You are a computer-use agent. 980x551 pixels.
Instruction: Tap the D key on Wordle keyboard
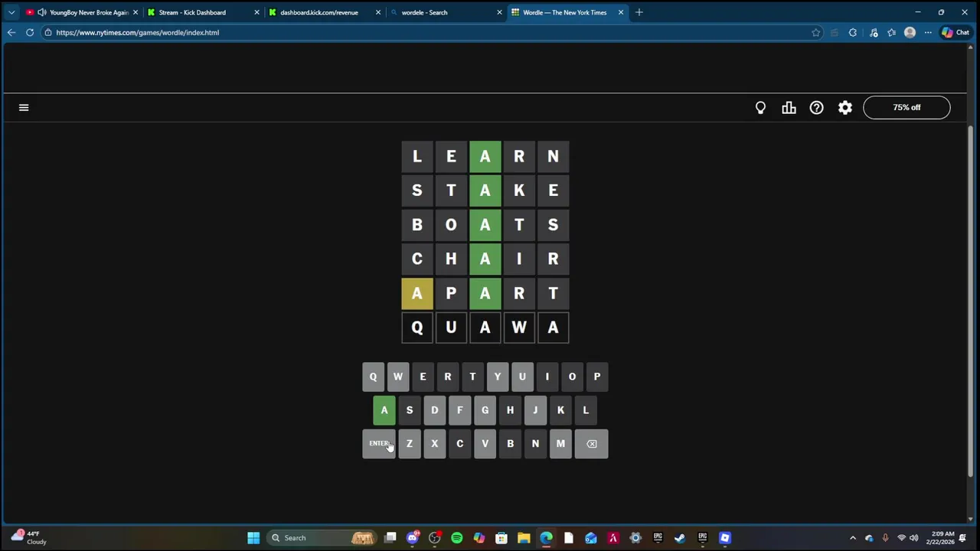[x=435, y=410]
